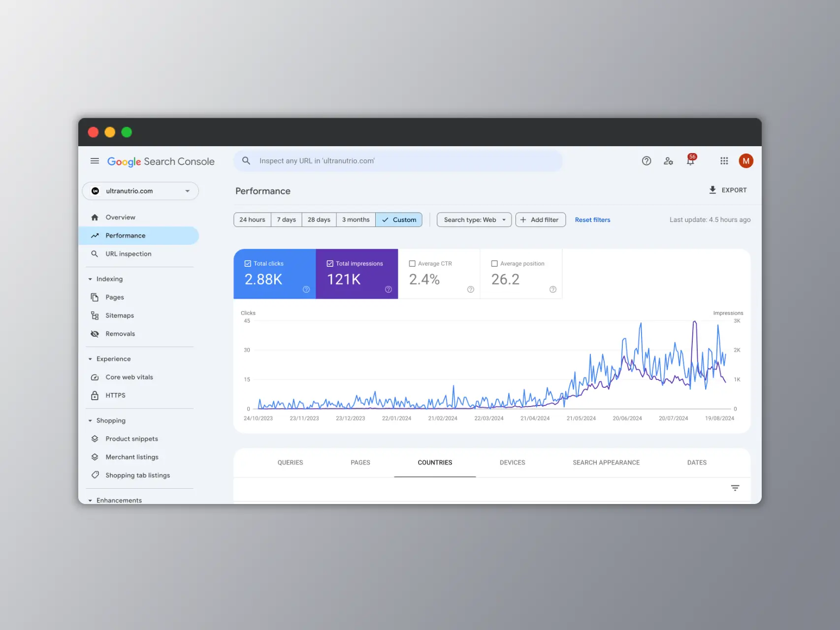The image size is (840, 630).
Task: Click the Reset filters link
Action: click(x=592, y=220)
